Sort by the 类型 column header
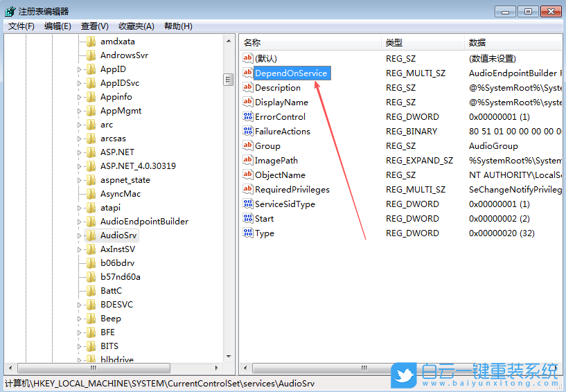Image resolution: width=566 pixels, height=392 pixels. point(423,42)
